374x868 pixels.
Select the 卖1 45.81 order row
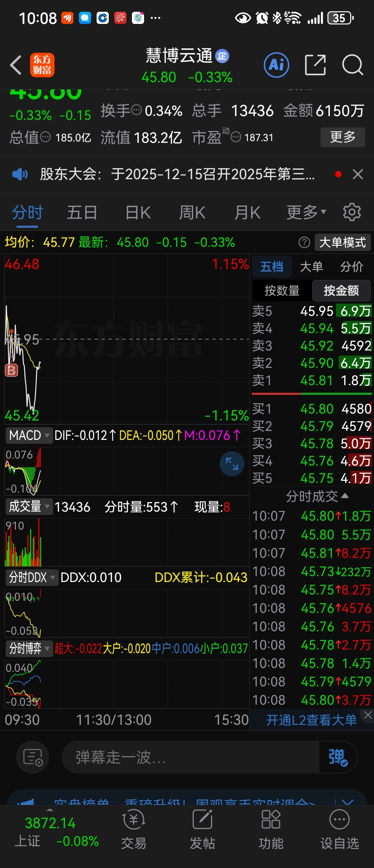click(x=312, y=380)
